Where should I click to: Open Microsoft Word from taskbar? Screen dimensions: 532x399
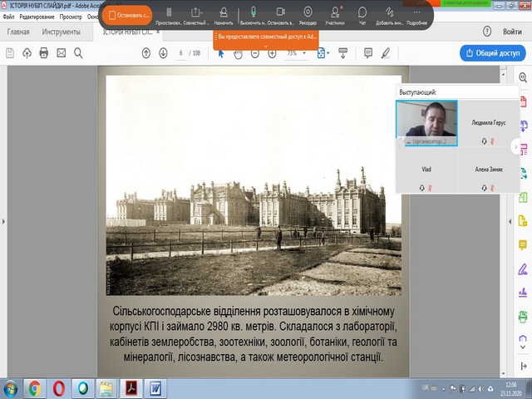coord(155,389)
